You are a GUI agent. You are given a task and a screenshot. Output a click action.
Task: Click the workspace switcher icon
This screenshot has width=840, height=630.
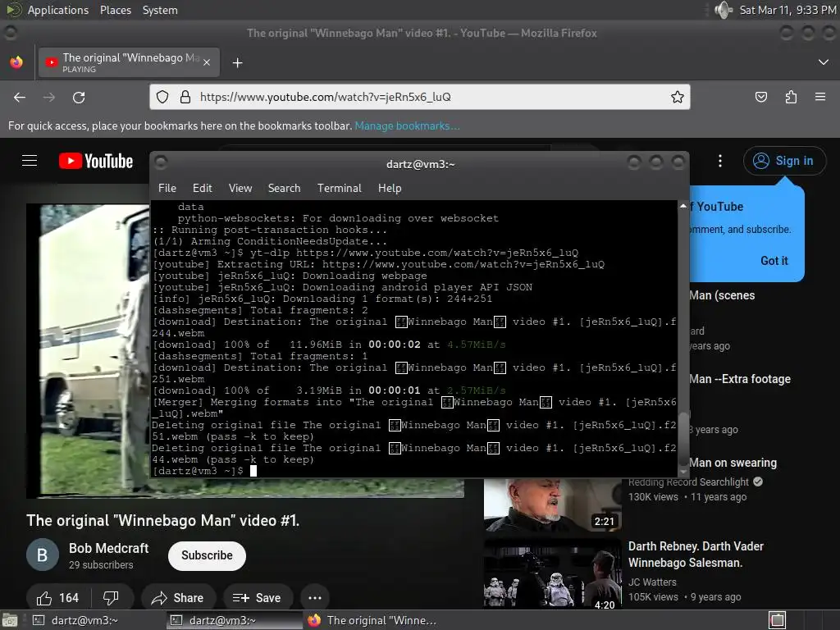pos(778,620)
